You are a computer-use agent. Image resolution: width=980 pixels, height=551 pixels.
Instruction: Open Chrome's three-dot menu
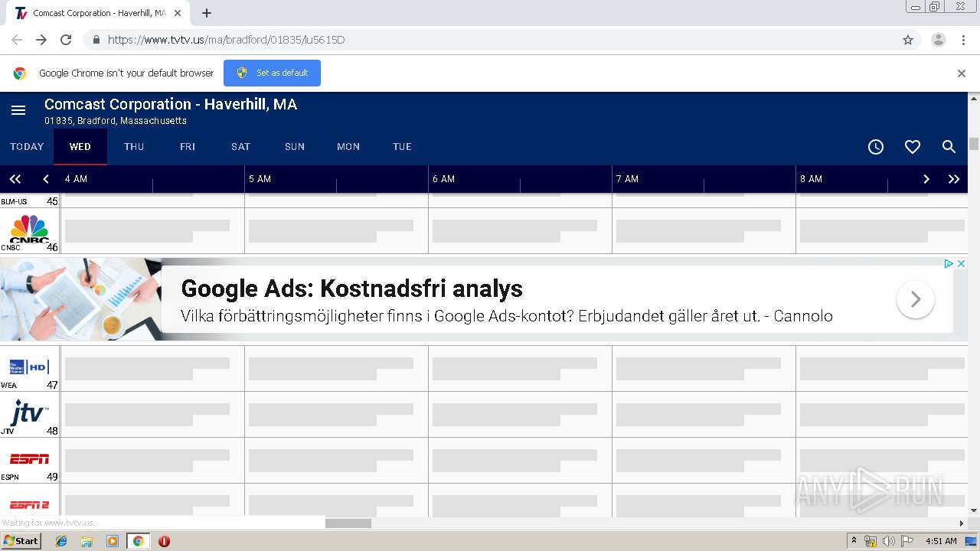click(963, 40)
